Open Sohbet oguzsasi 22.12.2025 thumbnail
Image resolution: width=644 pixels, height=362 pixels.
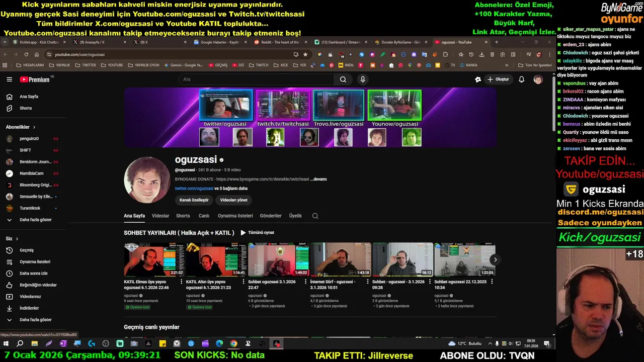coord(464,259)
